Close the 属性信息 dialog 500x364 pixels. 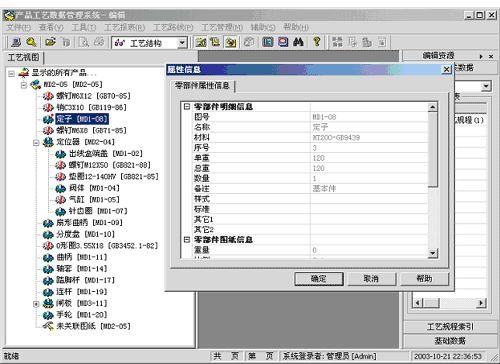446,69
